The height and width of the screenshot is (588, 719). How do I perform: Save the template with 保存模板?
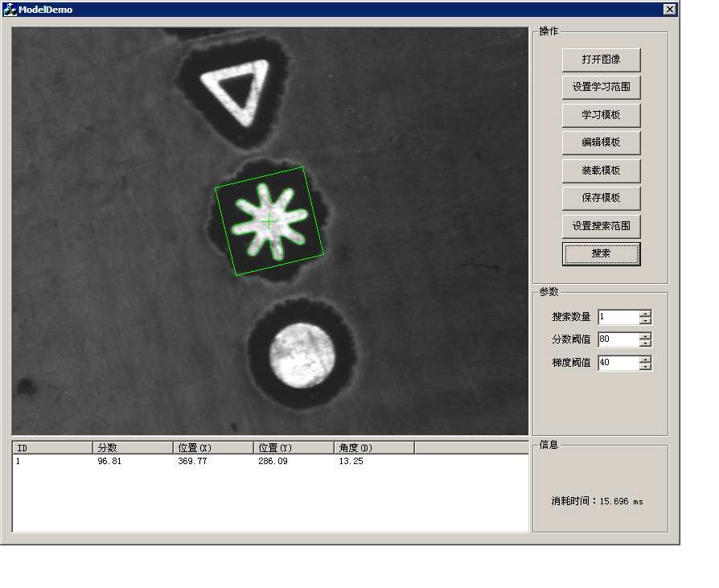coord(601,198)
